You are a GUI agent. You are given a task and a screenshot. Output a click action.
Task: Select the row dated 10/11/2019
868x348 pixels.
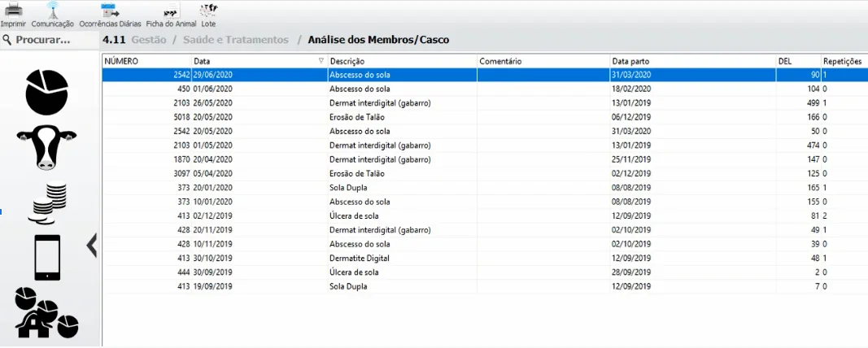click(485, 244)
